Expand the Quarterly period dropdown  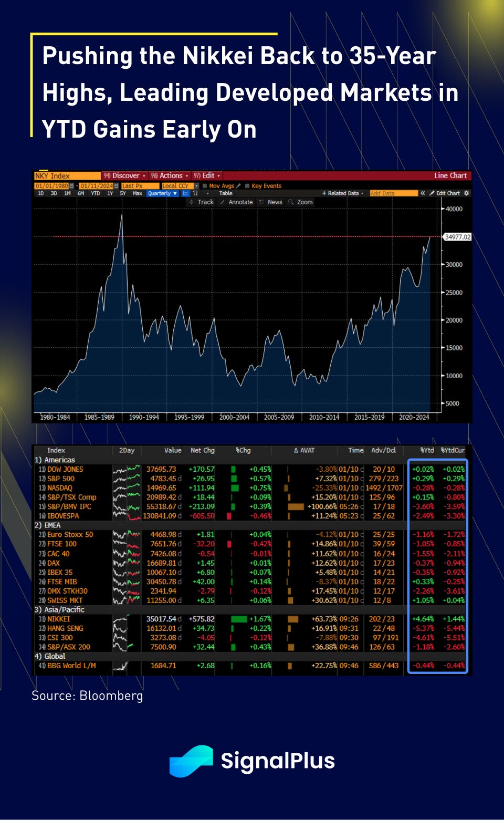point(162,193)
